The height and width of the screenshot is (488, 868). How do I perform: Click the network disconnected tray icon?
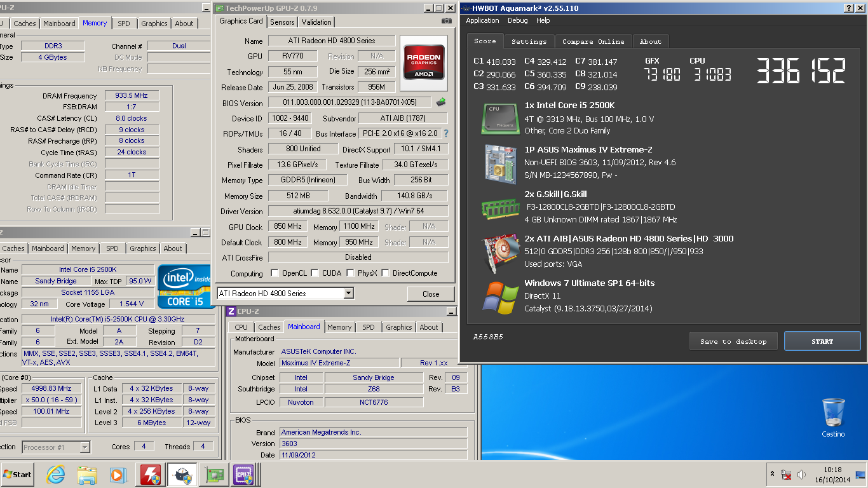click(x=786, y=475)
